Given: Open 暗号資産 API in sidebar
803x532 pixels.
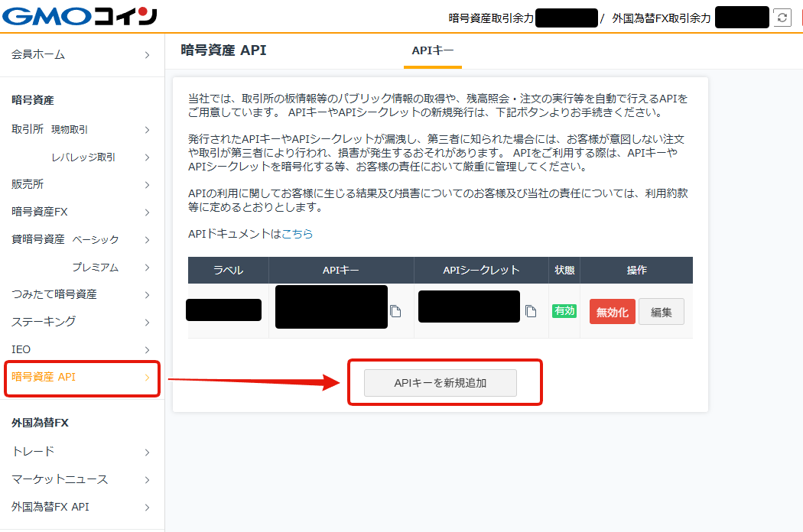Looking at the screenshot, I should (44, 377).
